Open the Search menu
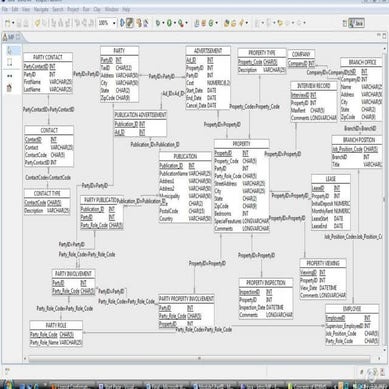 [58, 10]
